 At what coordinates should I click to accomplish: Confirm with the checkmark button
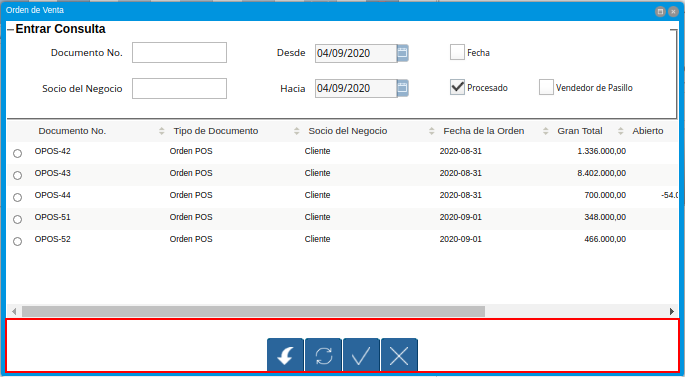click(x=361, y=355)
